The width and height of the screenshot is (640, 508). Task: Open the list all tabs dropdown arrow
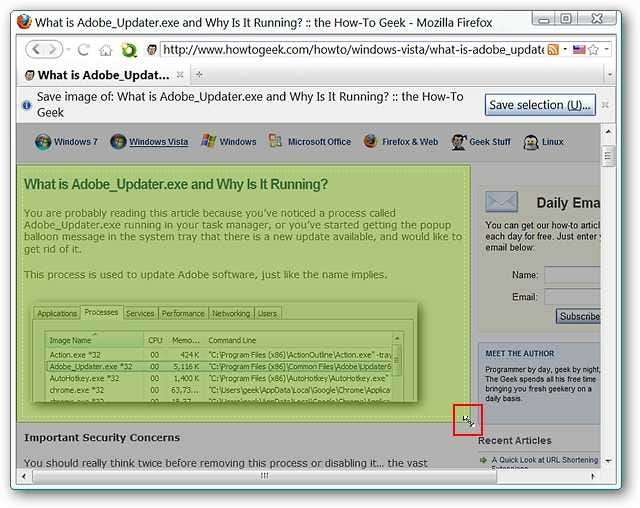[x=609, y=75]
